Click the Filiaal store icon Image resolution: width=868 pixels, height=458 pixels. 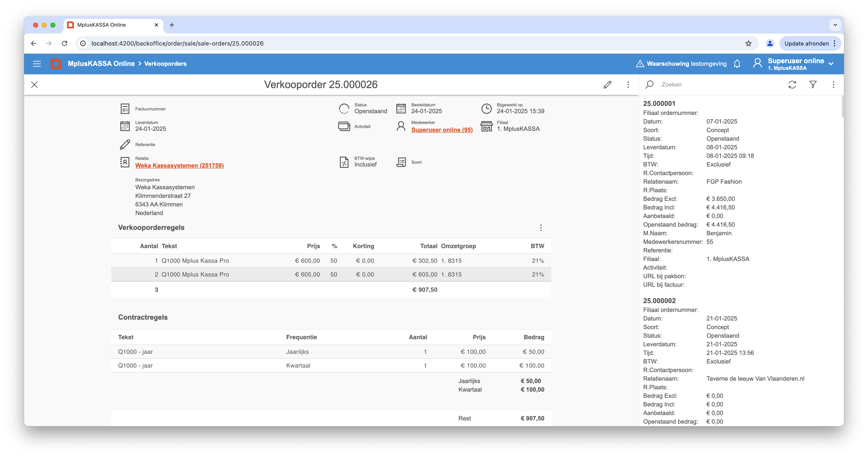click(486, 126)
